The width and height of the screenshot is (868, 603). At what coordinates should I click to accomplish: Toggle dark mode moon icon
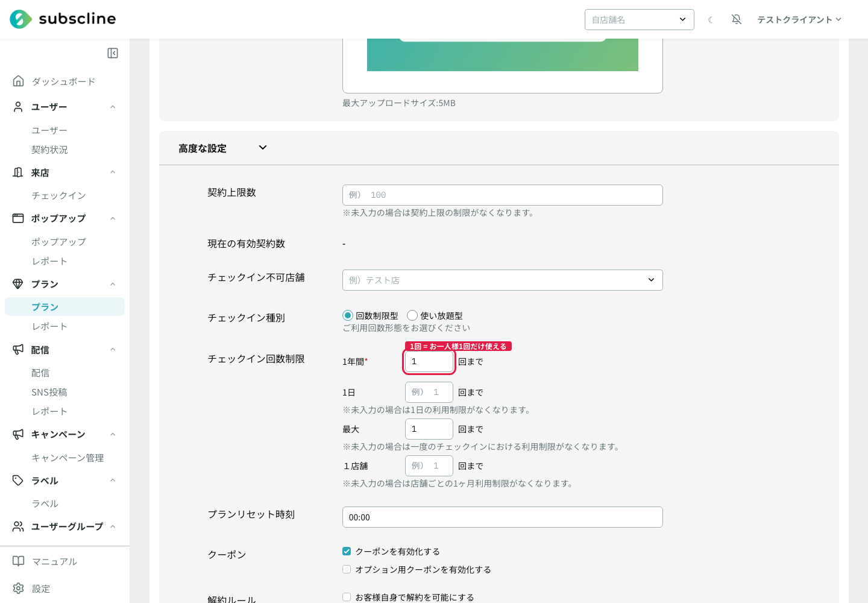[711, 20]
